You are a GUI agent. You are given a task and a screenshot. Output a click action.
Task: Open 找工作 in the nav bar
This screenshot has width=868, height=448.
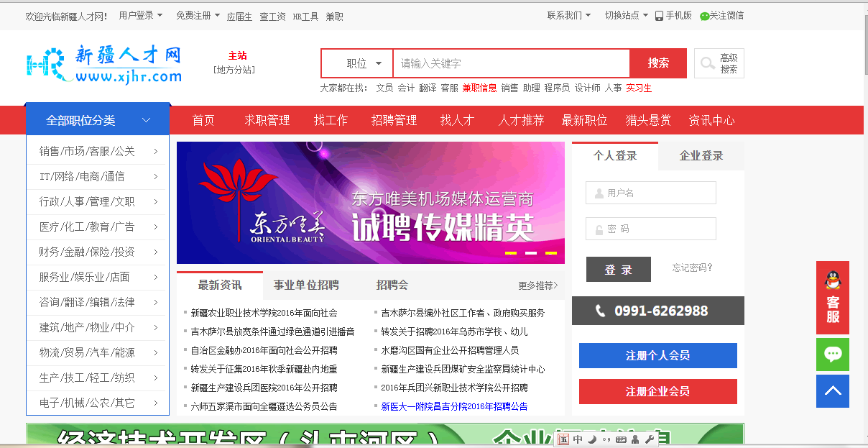click(331, 120)
